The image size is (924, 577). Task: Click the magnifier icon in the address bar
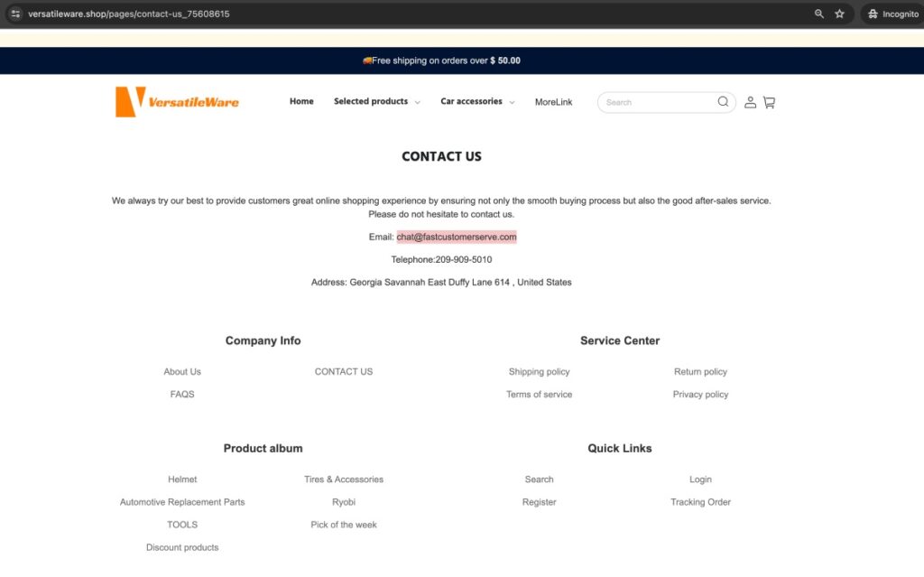818,14
